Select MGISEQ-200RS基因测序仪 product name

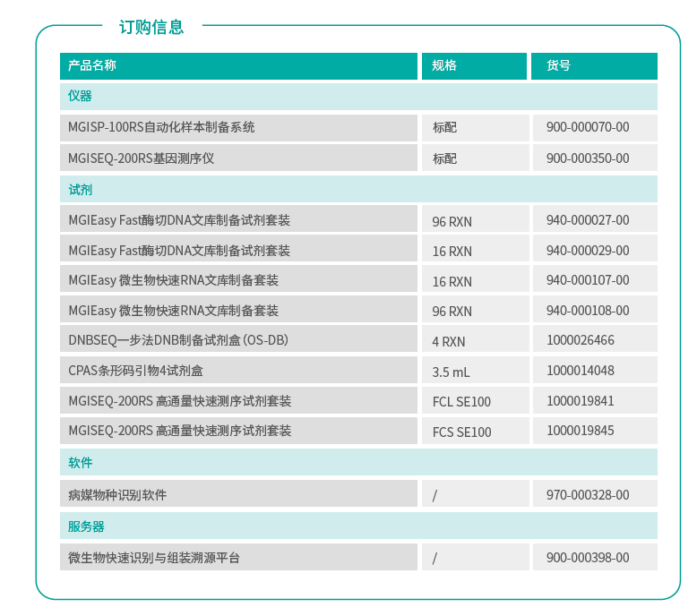[x=142, y=158]
